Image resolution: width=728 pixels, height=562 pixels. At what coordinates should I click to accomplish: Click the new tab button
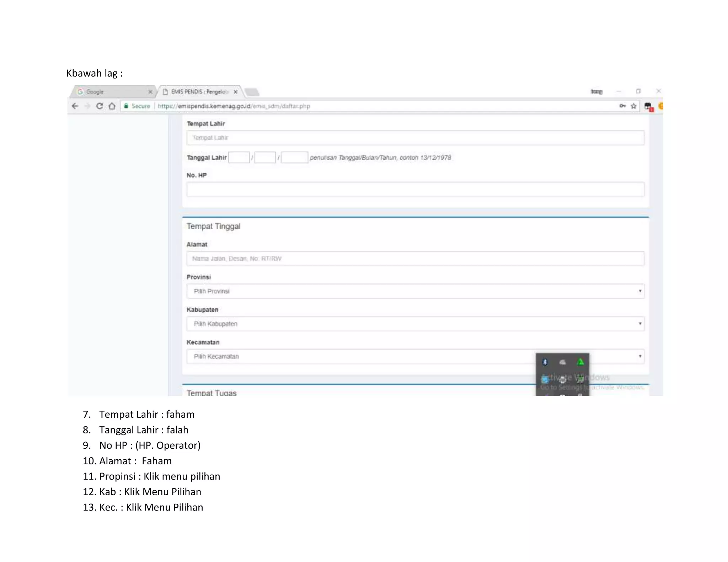point(252,92)
